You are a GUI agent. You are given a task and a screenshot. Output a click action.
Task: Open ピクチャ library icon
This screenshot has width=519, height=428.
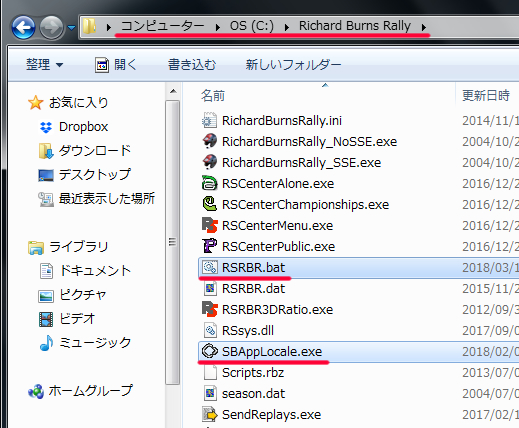[x=46, y=295]
